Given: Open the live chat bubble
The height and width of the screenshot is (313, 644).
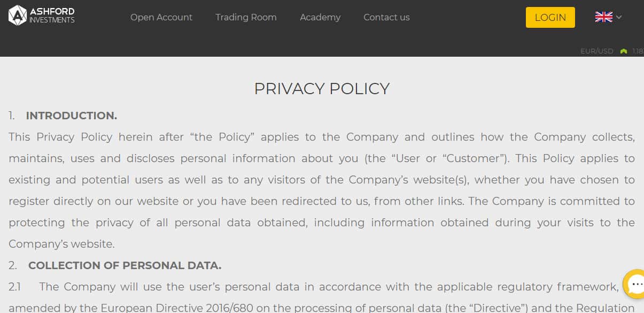Looking at the screenshot, I should [x=634, y=285].
